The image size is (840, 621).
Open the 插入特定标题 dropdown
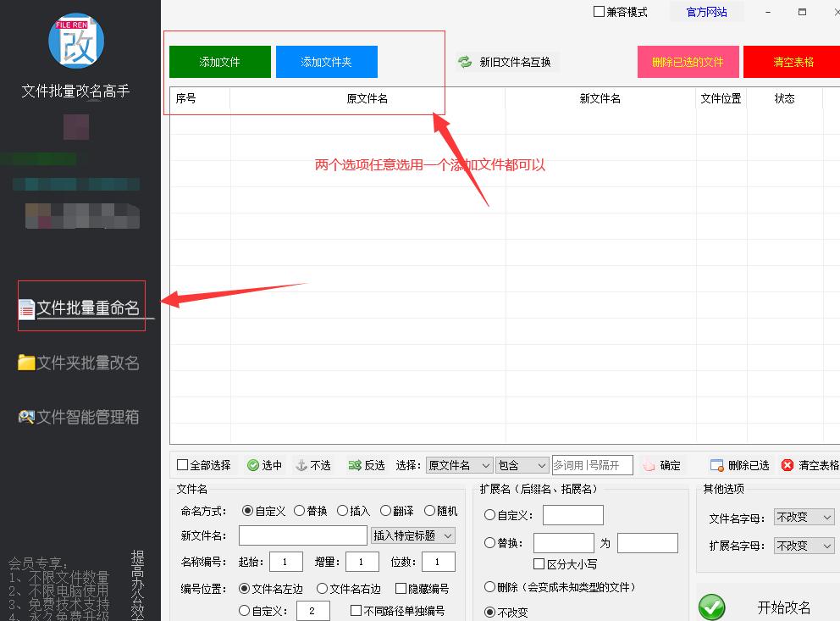click(414, 535)
